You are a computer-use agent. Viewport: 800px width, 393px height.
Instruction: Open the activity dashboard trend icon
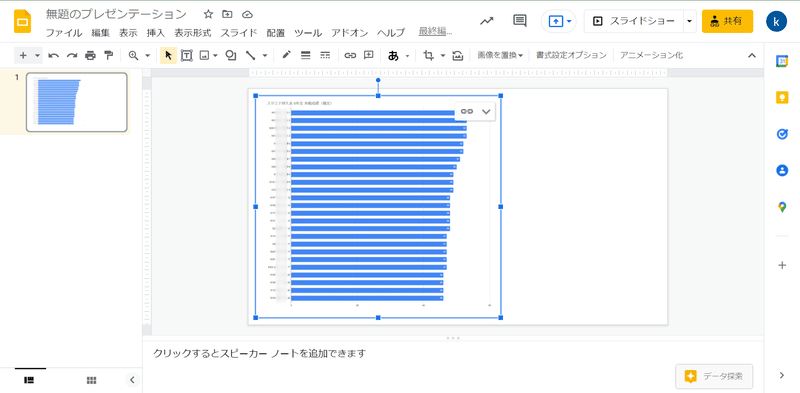487,21
